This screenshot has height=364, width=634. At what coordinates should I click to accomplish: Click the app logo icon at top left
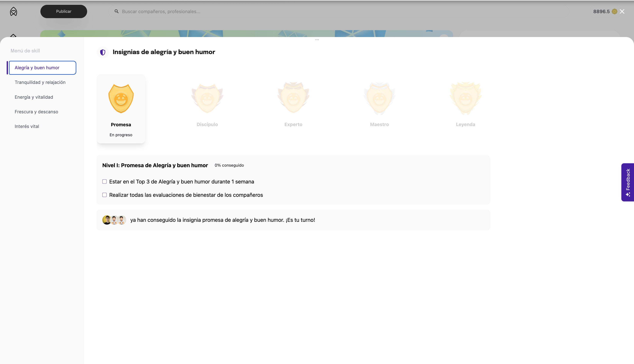click(x=14, y=11)
